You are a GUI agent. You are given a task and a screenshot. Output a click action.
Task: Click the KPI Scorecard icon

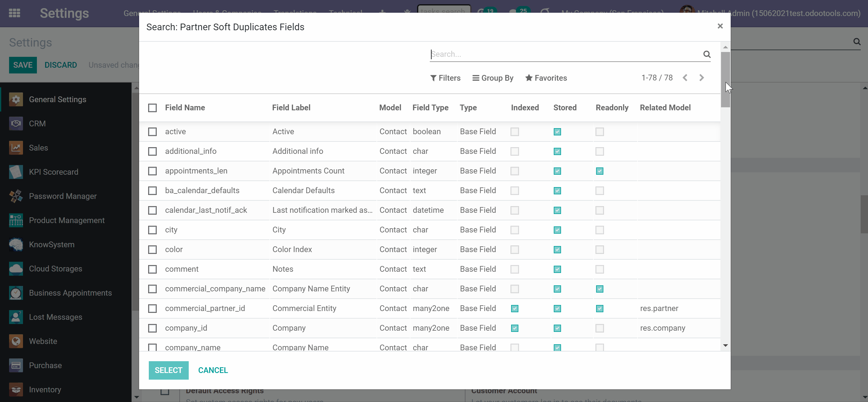pyautogui.click(x=16, y=172)
